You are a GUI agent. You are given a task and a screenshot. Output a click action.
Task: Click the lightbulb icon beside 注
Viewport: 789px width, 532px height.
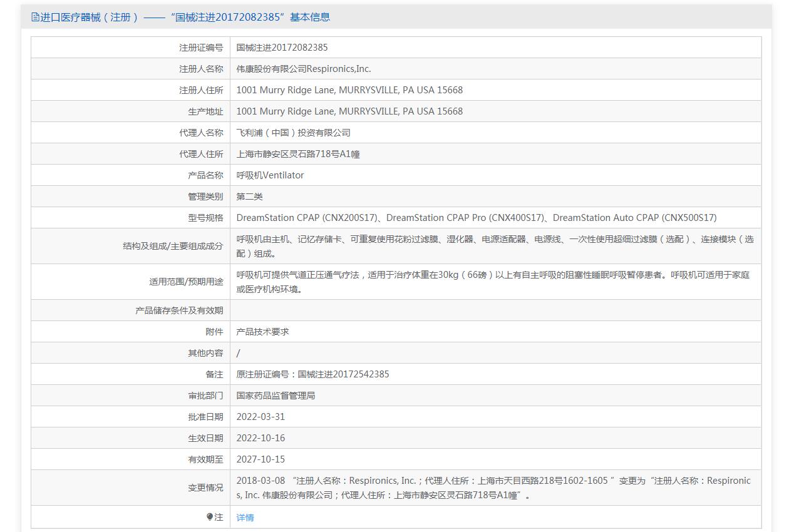tap(210, 517)
